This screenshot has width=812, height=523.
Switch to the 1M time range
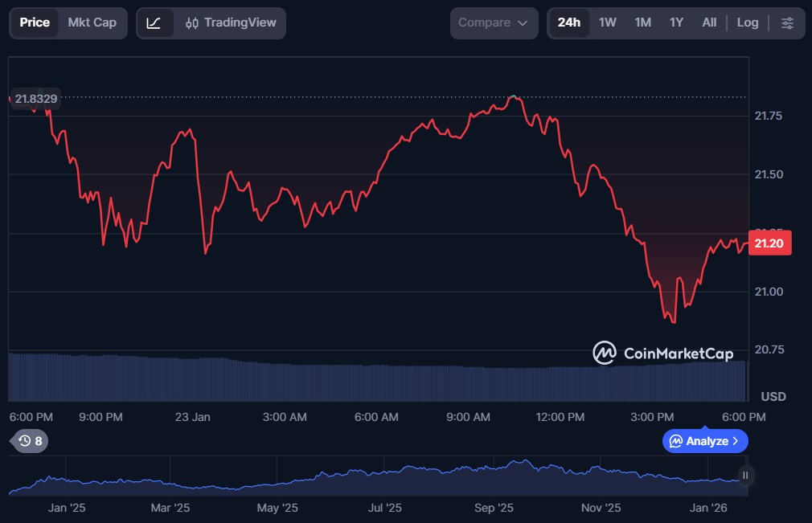[x=642, y=22]
